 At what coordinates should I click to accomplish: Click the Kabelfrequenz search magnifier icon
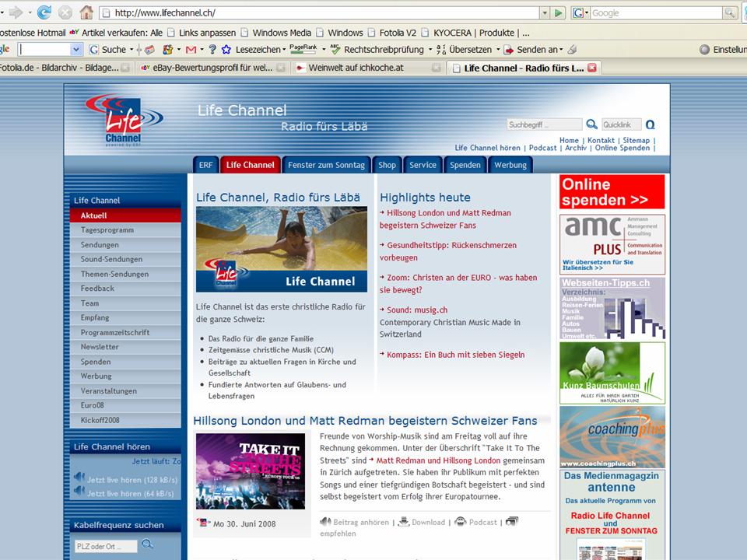(x=147, y=544)
